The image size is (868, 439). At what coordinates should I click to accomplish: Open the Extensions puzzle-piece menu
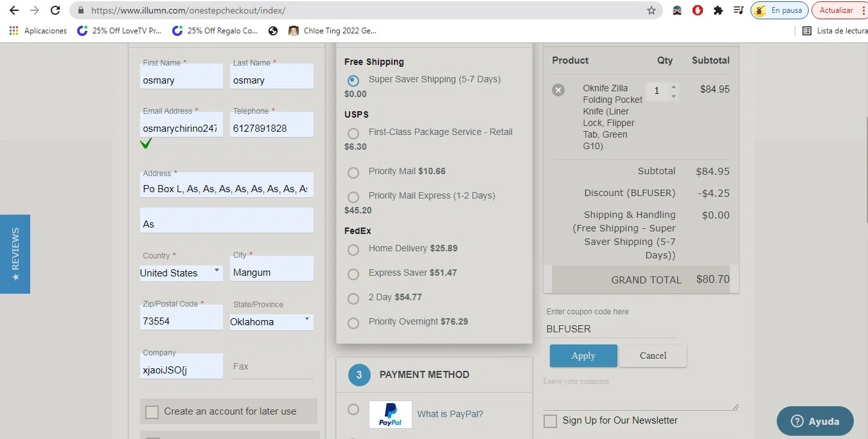pos(718,10)
